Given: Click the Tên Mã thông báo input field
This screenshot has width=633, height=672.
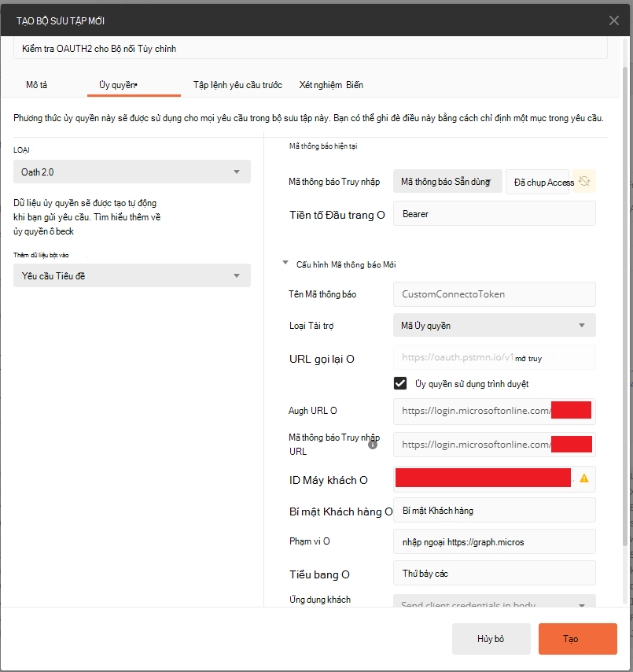Looking at the screenshot, I should (495, 294).
